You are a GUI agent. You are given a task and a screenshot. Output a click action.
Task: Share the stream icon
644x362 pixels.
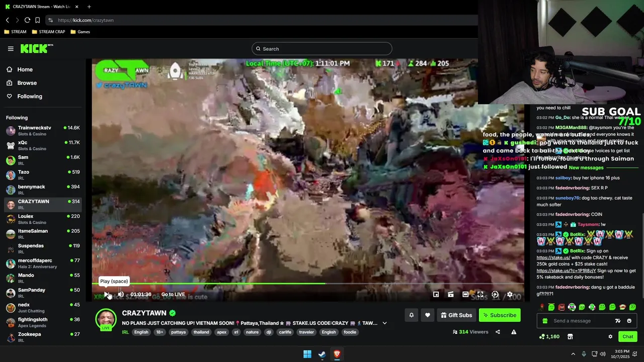(498, 332)
